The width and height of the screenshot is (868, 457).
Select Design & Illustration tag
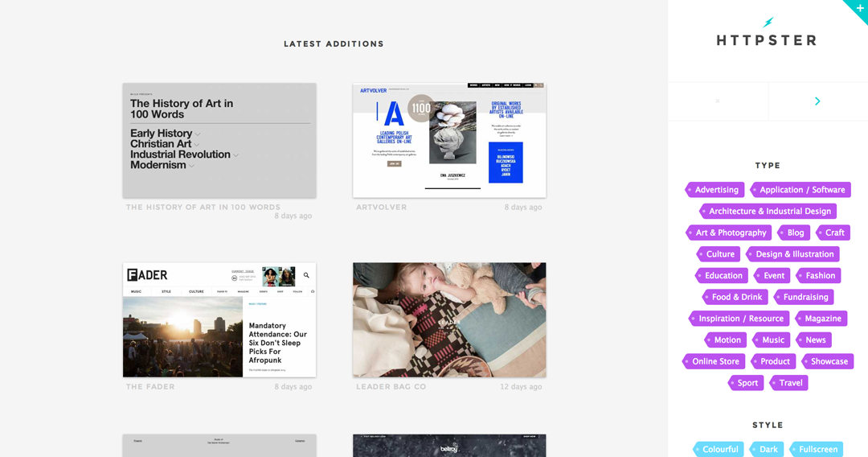[792, 254]
